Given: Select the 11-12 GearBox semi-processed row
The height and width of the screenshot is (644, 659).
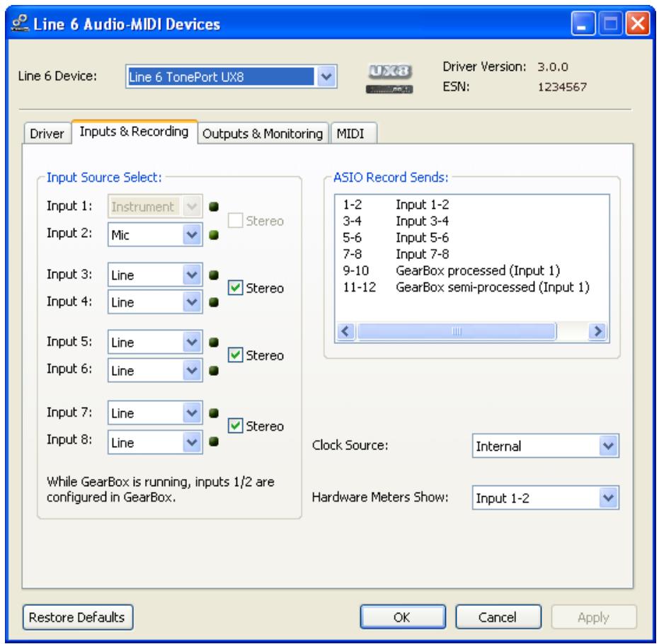Looking at the screenshot, I should (x=471, y=287).
